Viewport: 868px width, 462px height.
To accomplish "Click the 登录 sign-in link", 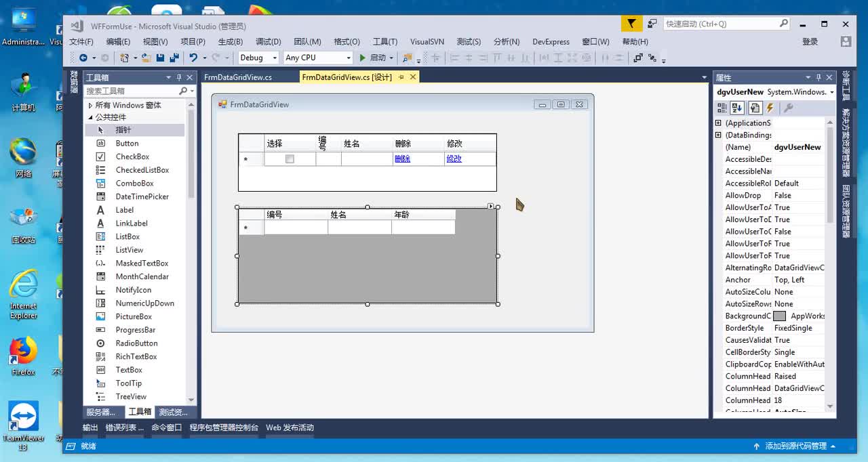I will pyautogui.click(x=810, y=42).
